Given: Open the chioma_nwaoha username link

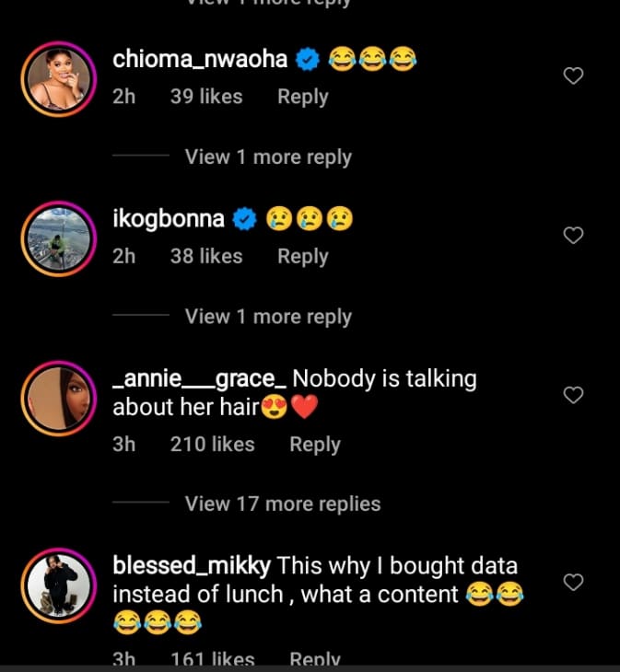Looking at the screenshot, I should click(201, 61).
